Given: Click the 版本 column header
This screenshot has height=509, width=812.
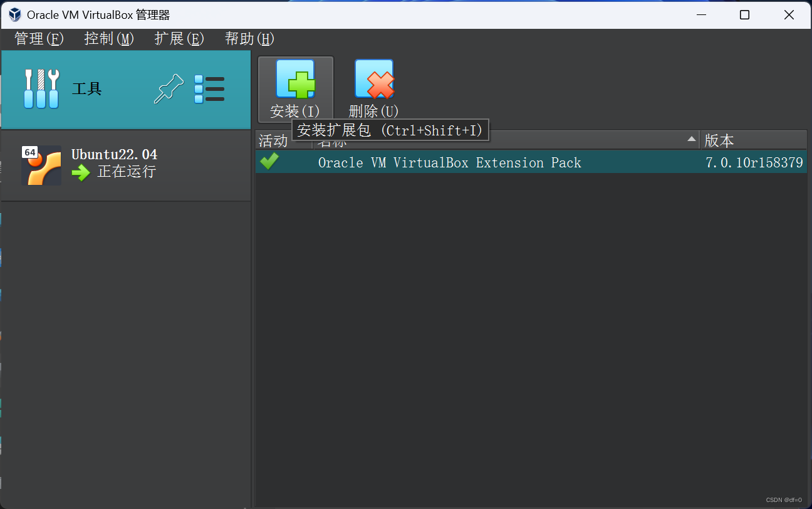Looking at the screenshot, I should tap(719, 140).
